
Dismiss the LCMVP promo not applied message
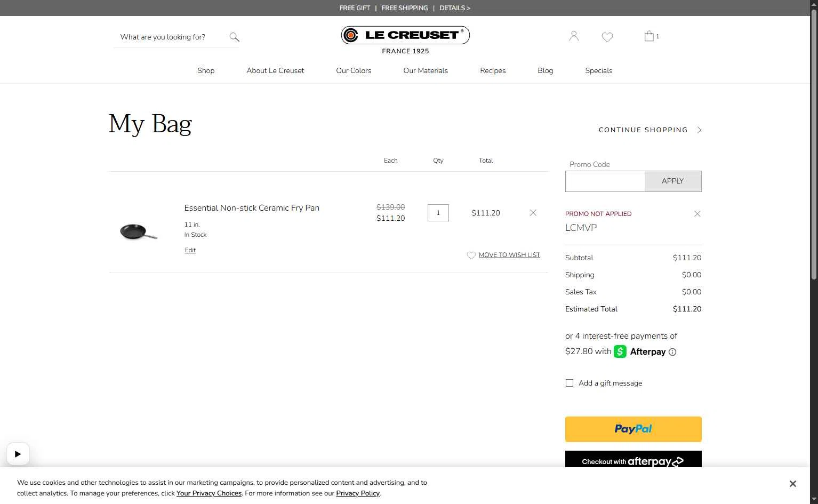pos(697,214)
